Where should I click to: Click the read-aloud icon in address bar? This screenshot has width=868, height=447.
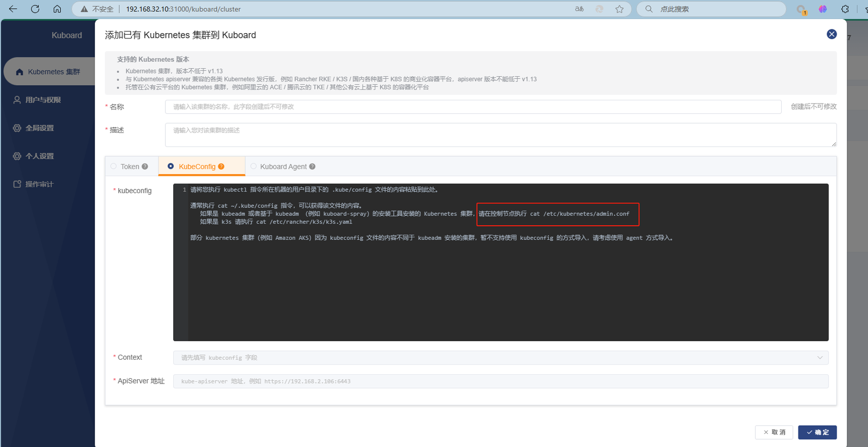579,9
